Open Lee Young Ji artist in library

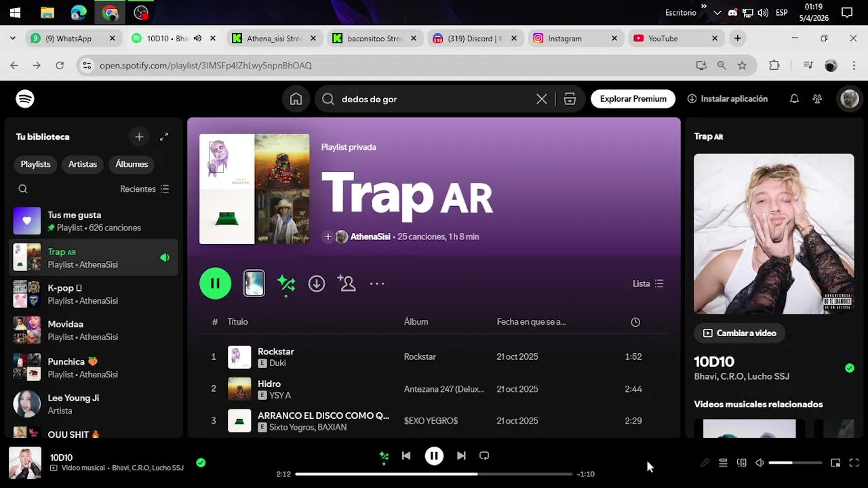point(94,404)
